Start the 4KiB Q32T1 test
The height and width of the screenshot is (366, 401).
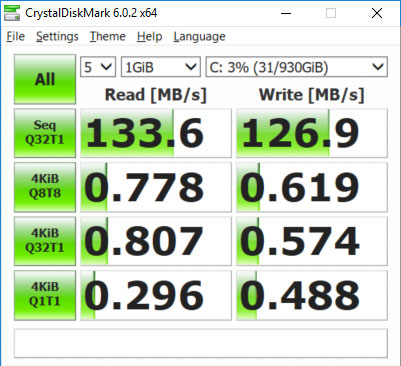point(45,241)
